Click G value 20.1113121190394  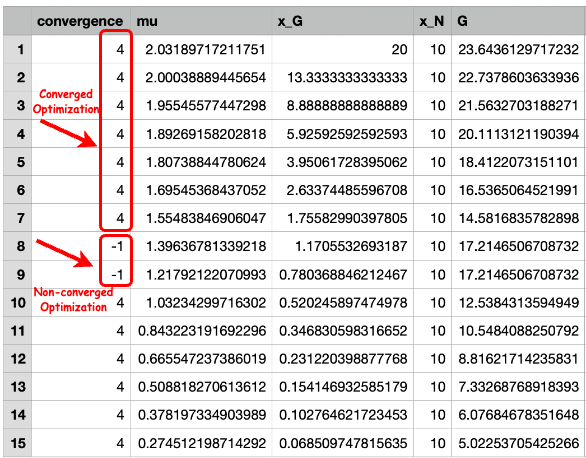(x=519, y=134)
